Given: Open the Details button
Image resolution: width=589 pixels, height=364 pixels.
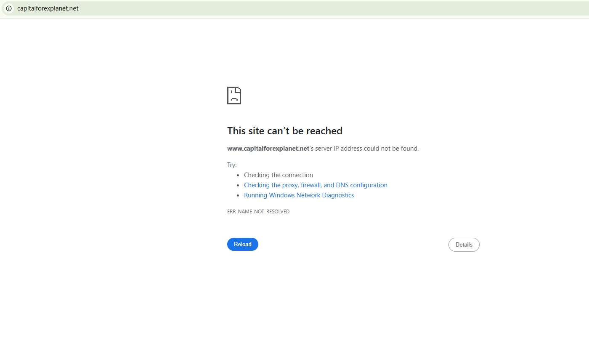Looking at the screenshot, I should (x=464, y=245).
